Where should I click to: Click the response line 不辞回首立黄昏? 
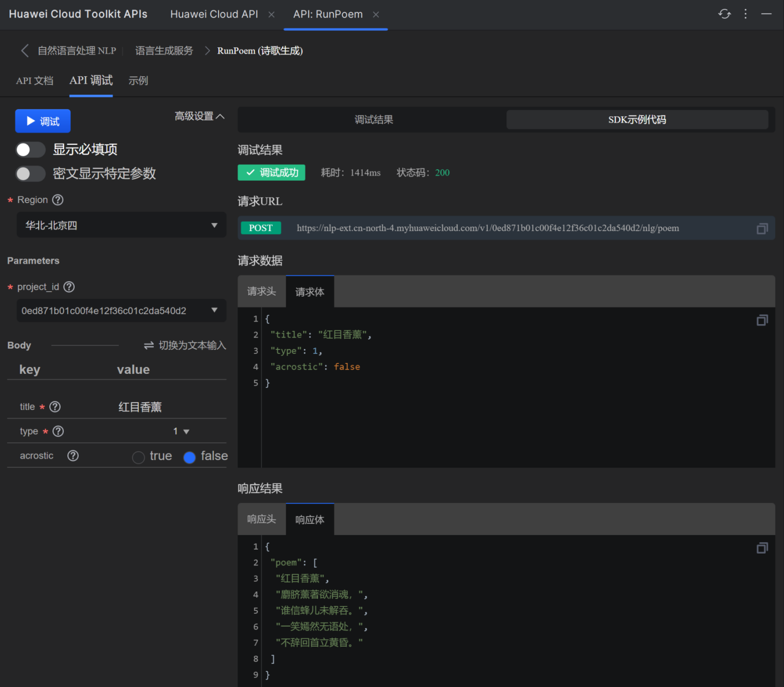pyautogui.click(x=319, y=643)
